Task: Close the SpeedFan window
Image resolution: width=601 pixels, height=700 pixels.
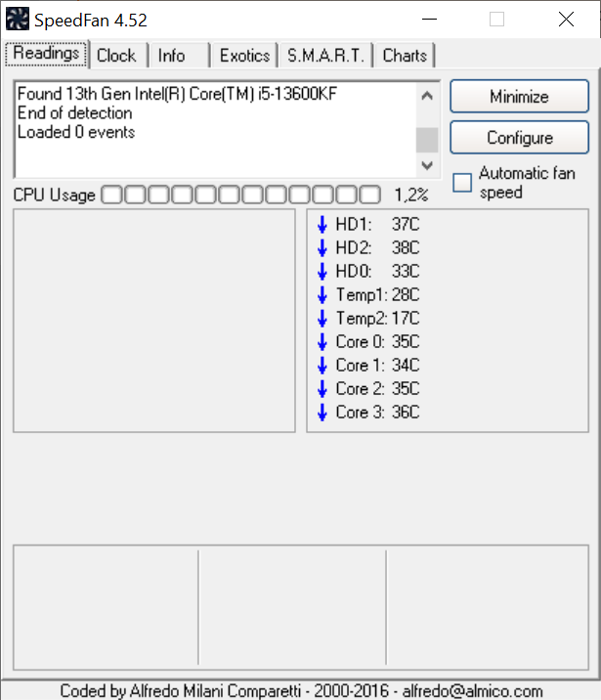Action: click(566, 20)
